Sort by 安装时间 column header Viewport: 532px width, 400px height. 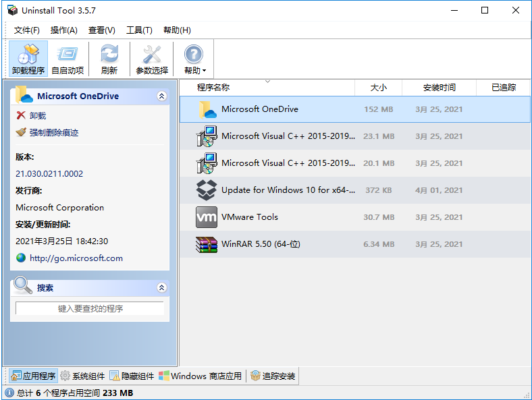coord(439,88)
